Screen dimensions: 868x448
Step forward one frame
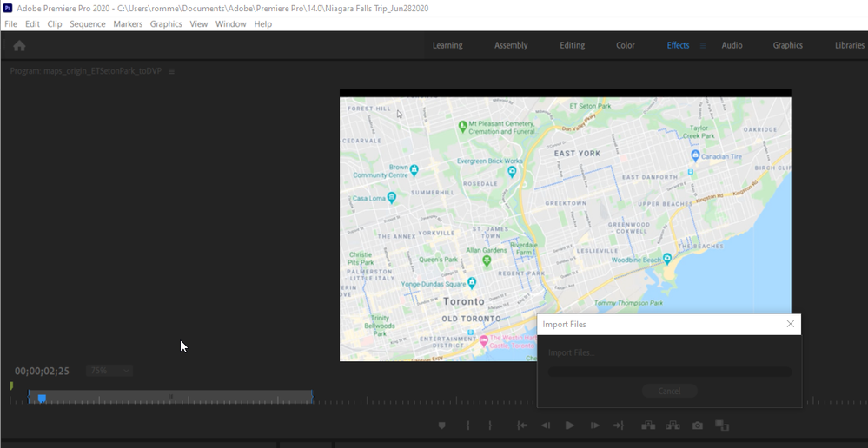point(595,425)
